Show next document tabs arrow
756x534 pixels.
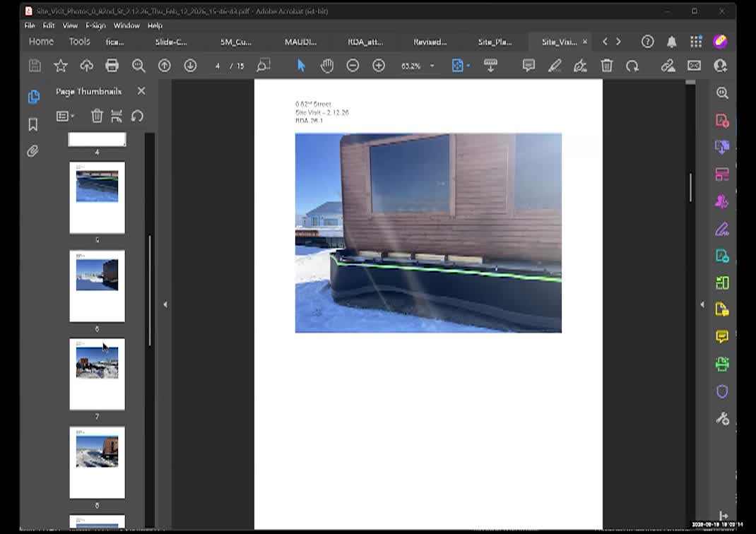point(619,42)
